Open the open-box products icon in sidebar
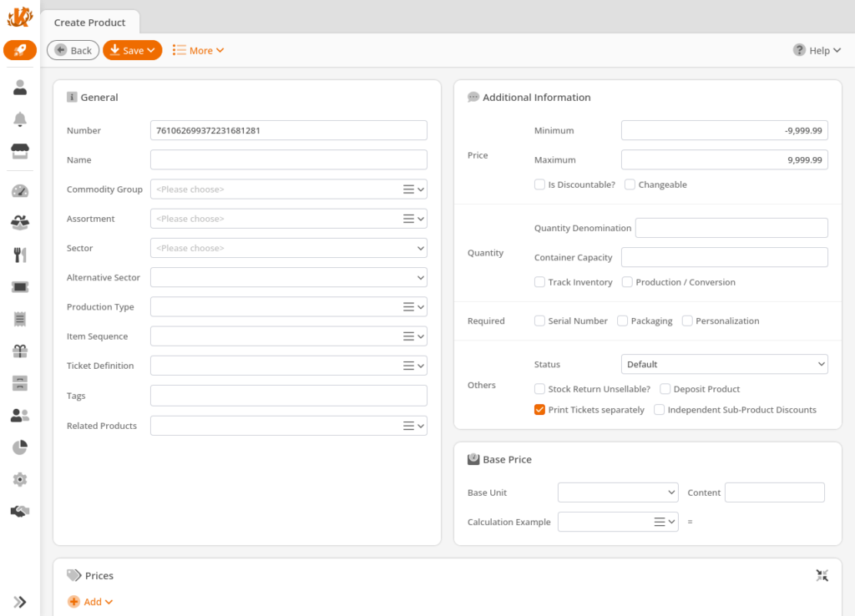Viewport: 855px width, 616px height. coord(20,222)
